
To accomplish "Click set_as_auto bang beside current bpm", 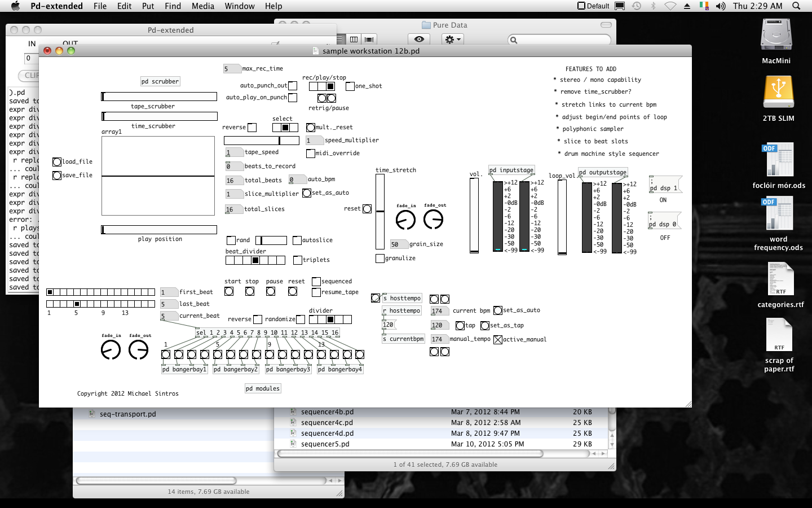I will (x=498, y=310).
